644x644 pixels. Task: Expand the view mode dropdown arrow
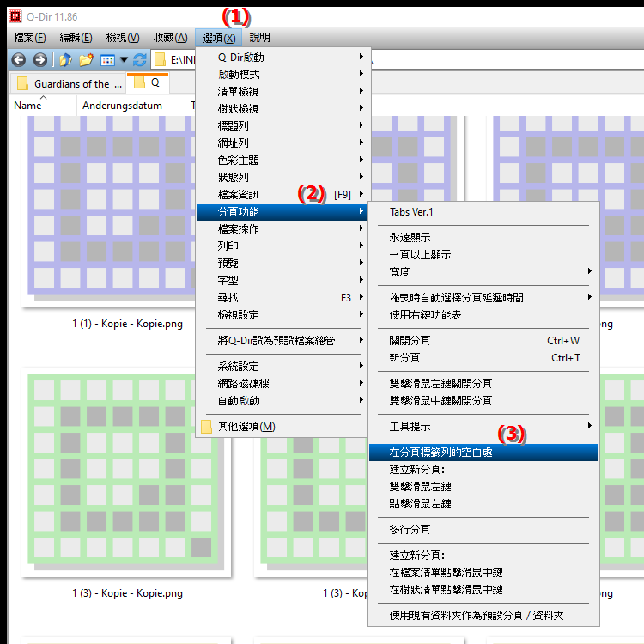124,60
